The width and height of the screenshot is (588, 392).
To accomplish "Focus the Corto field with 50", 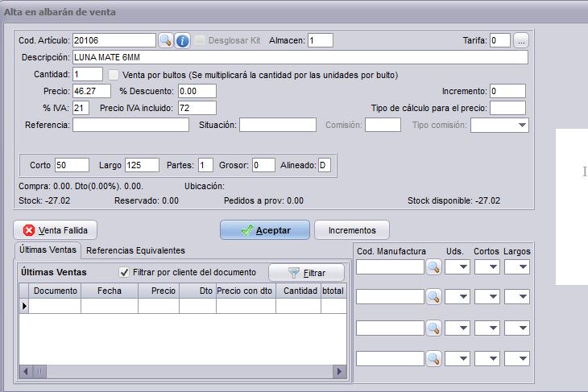I will [x=72, y=165].
